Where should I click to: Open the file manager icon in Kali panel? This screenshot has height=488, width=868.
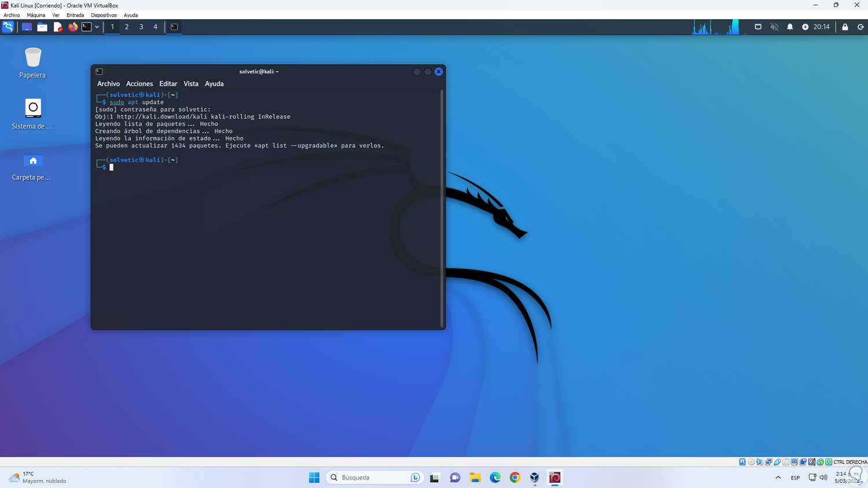[x=42, y=27]
